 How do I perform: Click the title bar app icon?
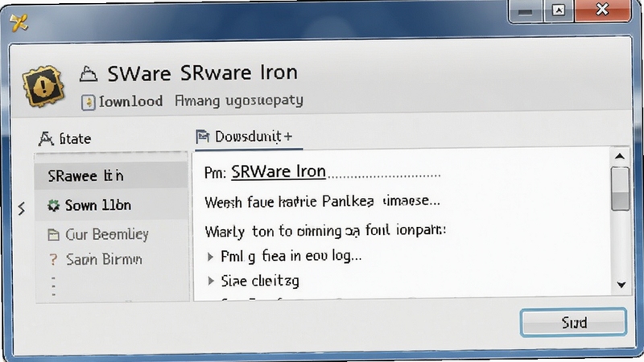(19, 23)
